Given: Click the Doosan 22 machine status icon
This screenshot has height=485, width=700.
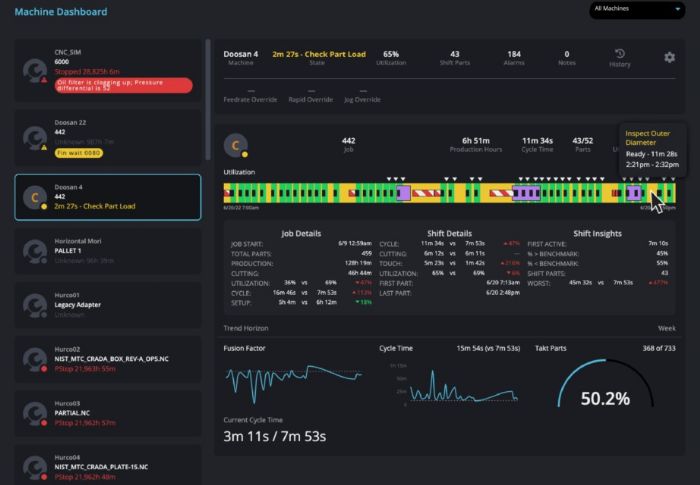Looking at the screenshot, I should 35,138.
